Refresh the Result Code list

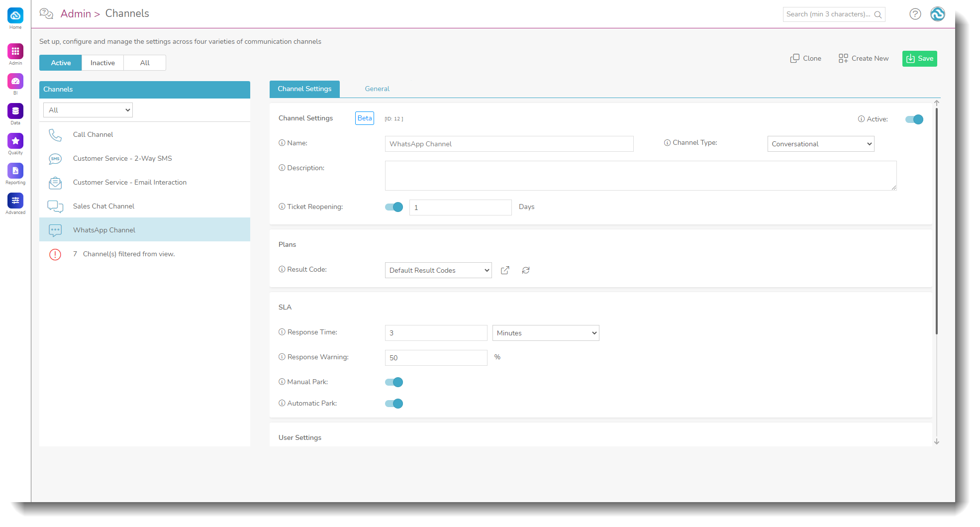pos(526,270)
